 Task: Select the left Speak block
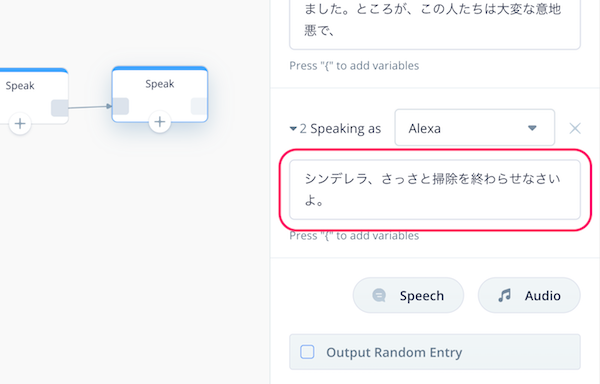(34, 96)
